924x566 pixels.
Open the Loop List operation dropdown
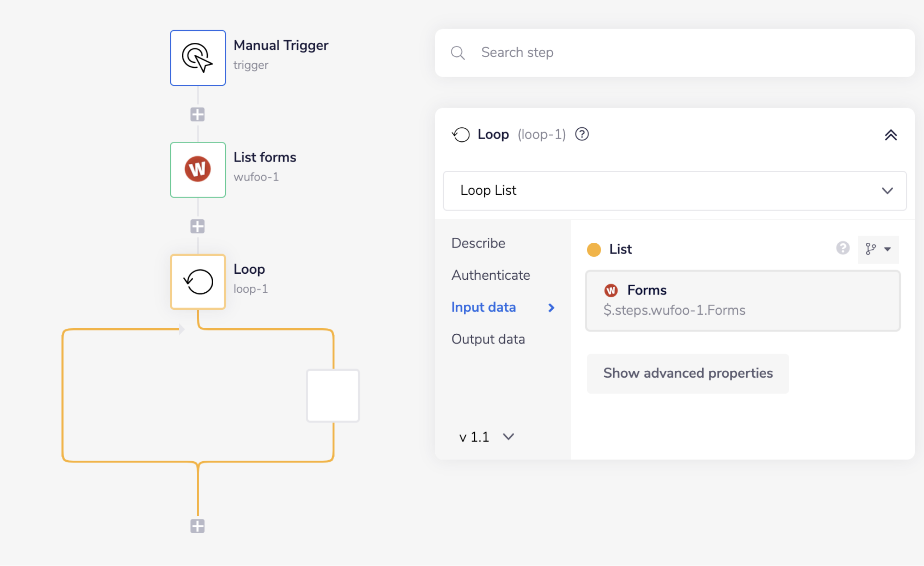(x=675, y=191)
